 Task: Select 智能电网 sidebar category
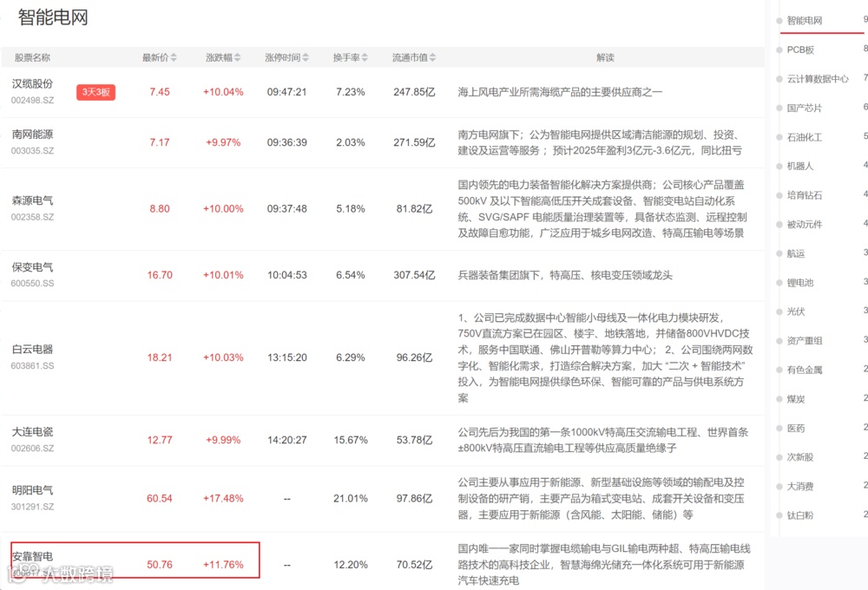(805, 21)
